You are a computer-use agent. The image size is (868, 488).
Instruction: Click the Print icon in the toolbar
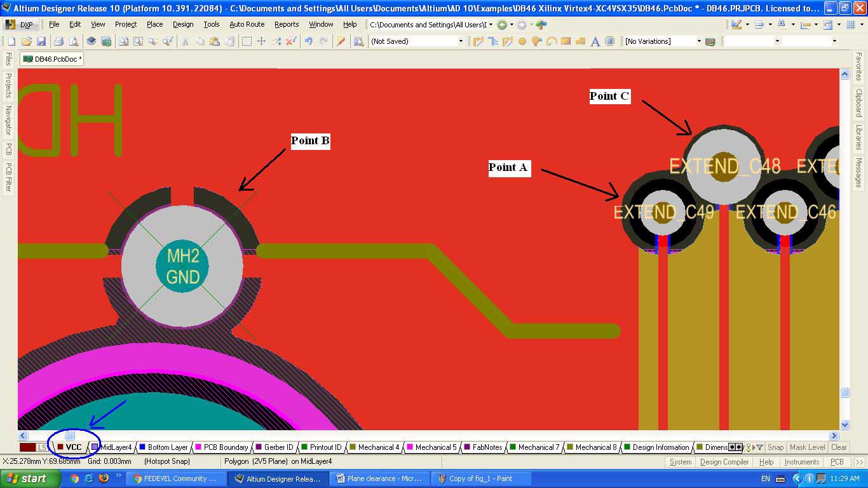tap(58, 41)
